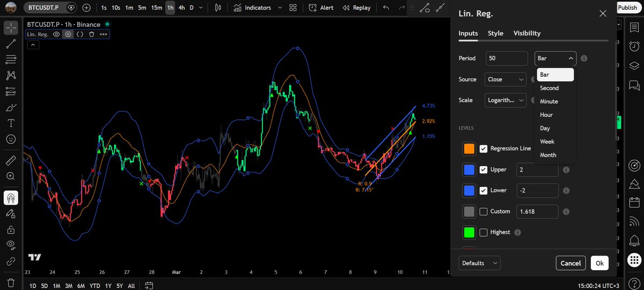Expand the Indicators favorites chevron

(x=280, y=8)
